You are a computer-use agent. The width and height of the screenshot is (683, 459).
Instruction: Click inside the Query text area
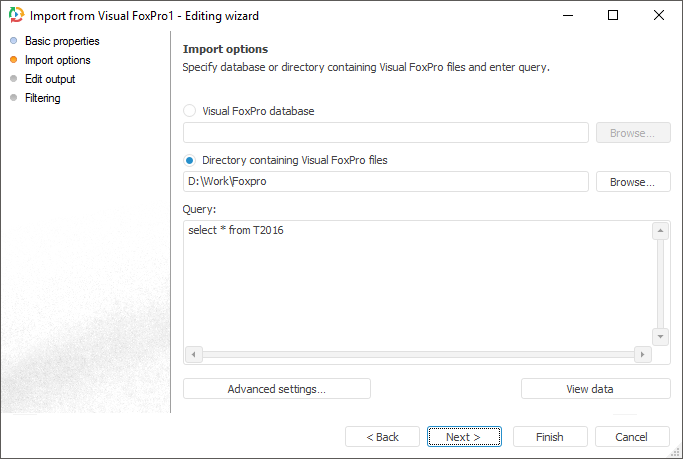point(417,285)
